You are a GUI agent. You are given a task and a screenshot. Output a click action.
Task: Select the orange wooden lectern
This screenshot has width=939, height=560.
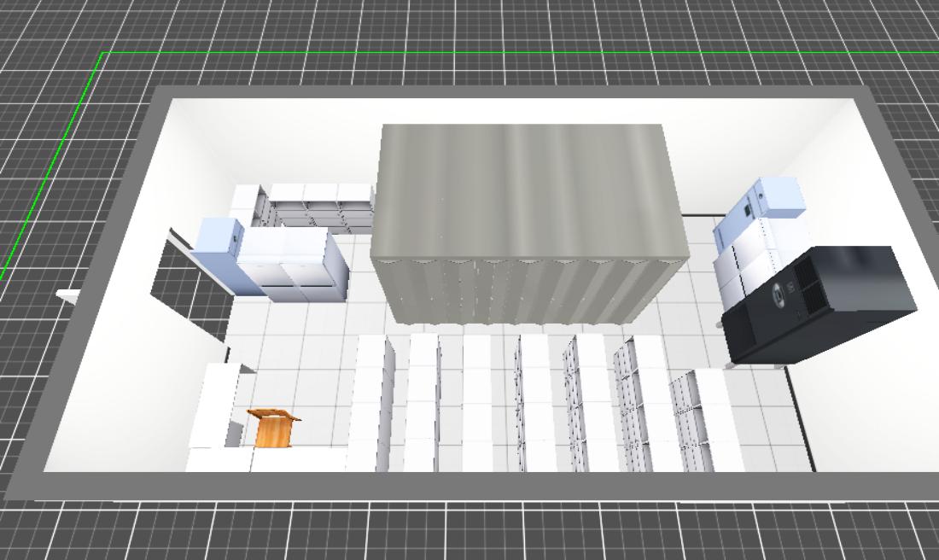pyautogui.click(x=273, y=429)
